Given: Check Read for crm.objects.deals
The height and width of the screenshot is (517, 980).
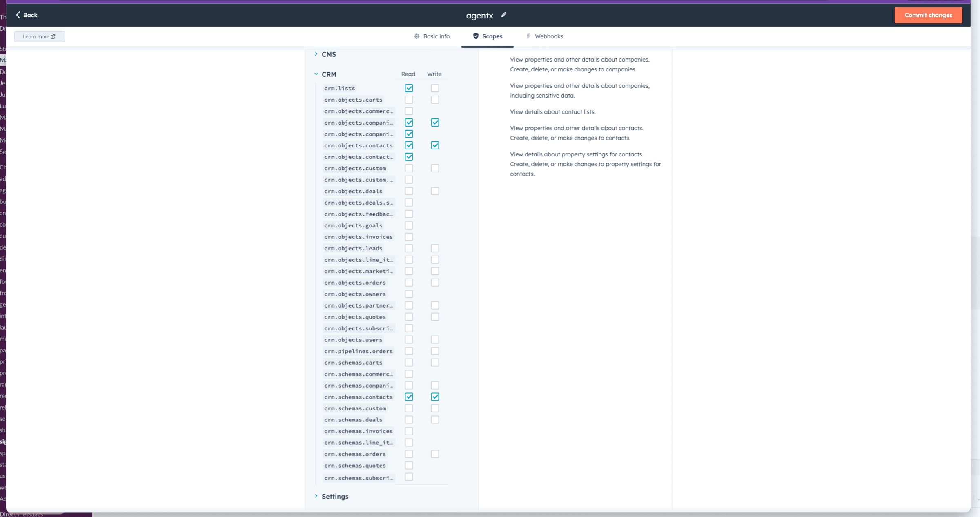Looking at the screenshot, I should point(409,191).
